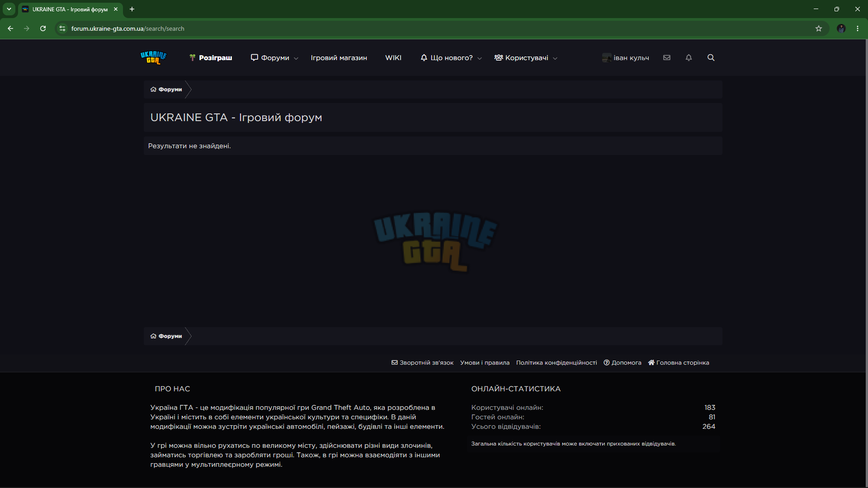Click the page title UKRAINE GTA - Ігровий форум
This screenshot has height=488, width=868.
[x=236, y=117]
